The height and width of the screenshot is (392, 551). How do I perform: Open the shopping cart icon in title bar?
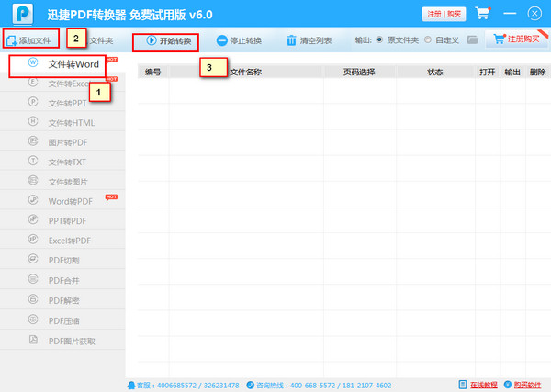(x=483, y=14)
